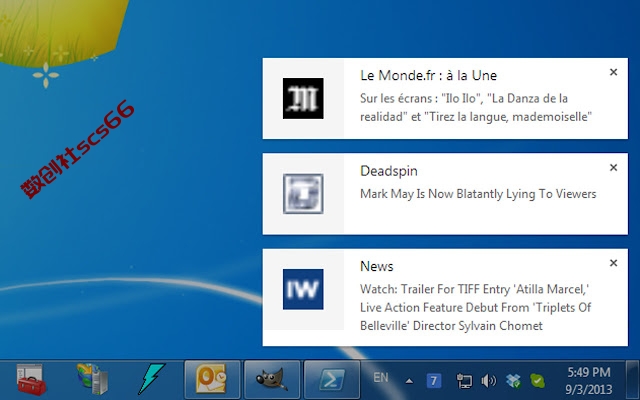This screenshot has height=400, width=640.
Task: Show hidden system tray icons
Action: 409,382
